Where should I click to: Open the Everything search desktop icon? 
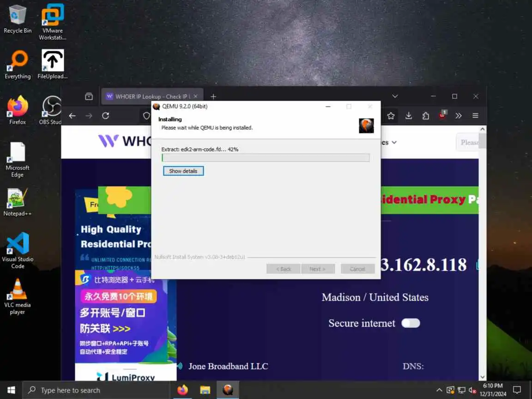coord(17,65)
